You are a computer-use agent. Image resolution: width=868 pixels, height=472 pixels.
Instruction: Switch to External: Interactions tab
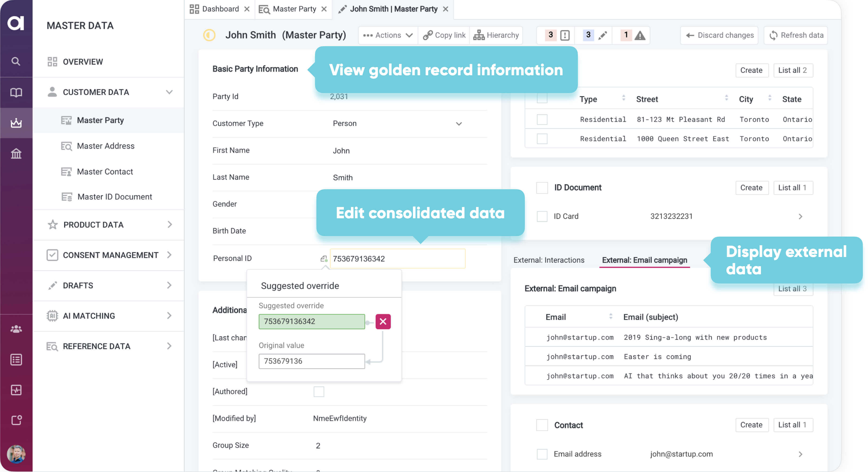pos(549,260)
